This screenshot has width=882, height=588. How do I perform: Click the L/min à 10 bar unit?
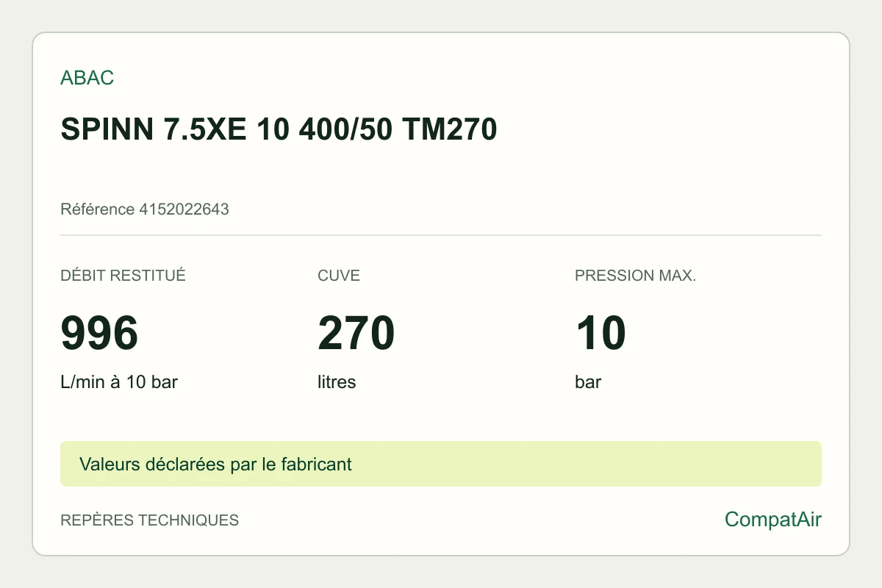[119, 382]
